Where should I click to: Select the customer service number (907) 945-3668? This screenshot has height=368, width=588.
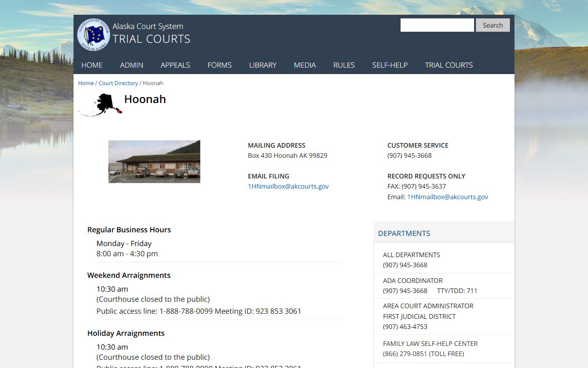click(x=410, y=155)
